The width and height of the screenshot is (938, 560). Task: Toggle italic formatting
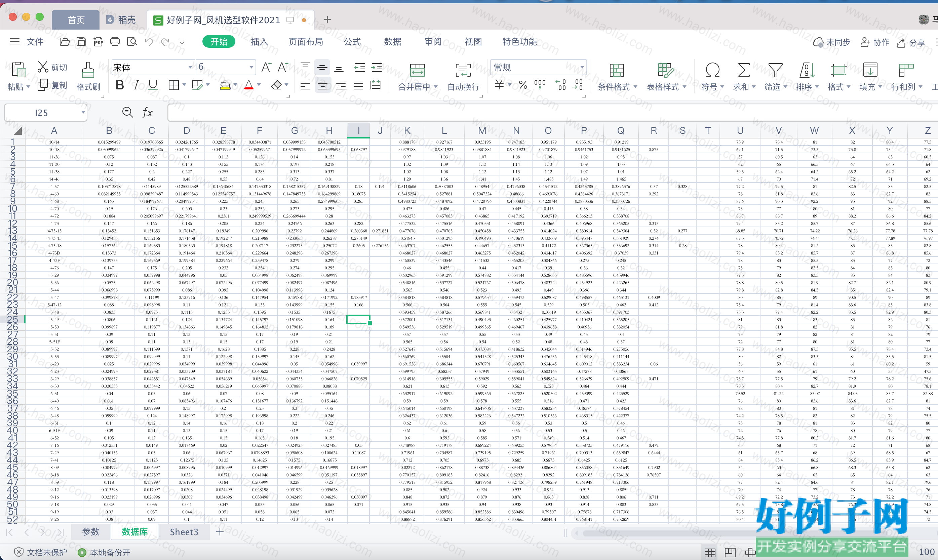tap(136, 85)
